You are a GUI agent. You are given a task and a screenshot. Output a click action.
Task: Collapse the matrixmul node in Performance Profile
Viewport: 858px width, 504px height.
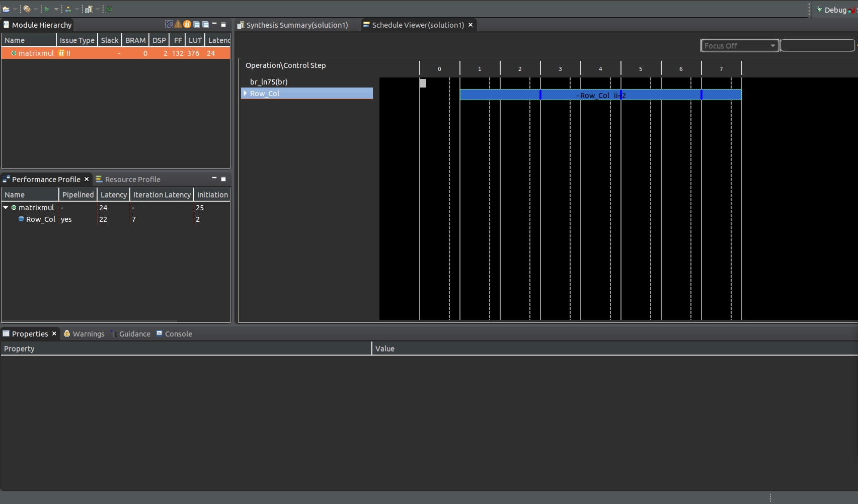(6, 207)
